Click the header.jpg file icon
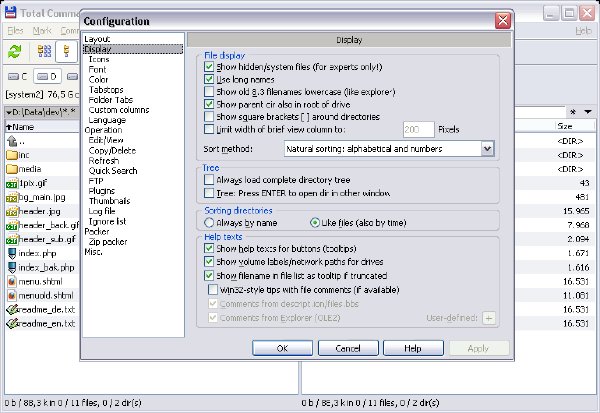The image size is (600, 413). (12, 211)
